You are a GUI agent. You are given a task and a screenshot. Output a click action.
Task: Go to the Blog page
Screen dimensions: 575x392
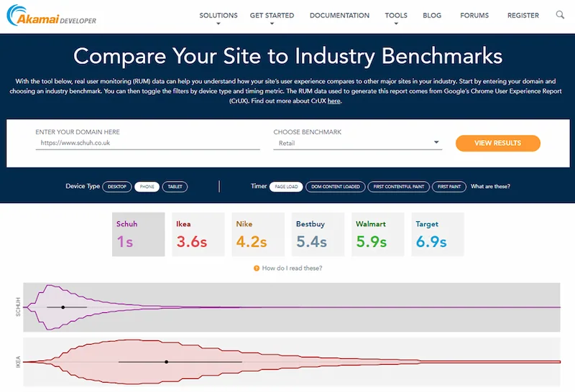[x=432, y=15]
